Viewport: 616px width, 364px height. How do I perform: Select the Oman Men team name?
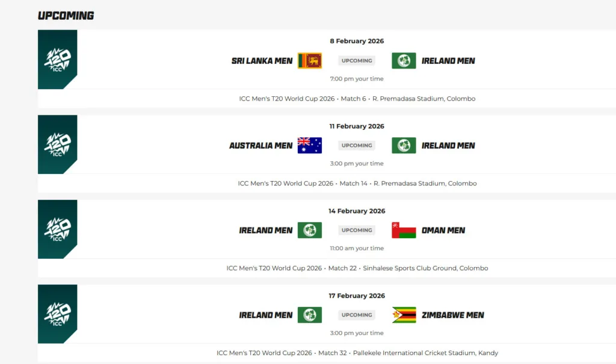pyautogui.click(x=443, y=230)
